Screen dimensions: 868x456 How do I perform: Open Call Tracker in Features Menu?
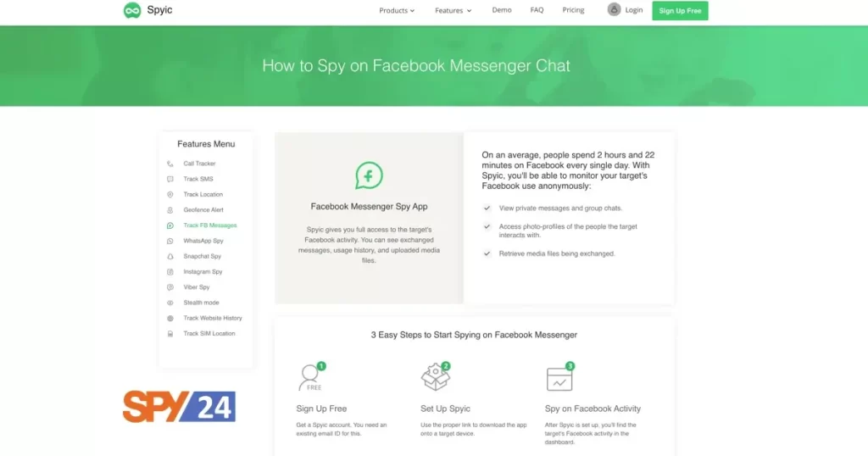tap(199, 164)
